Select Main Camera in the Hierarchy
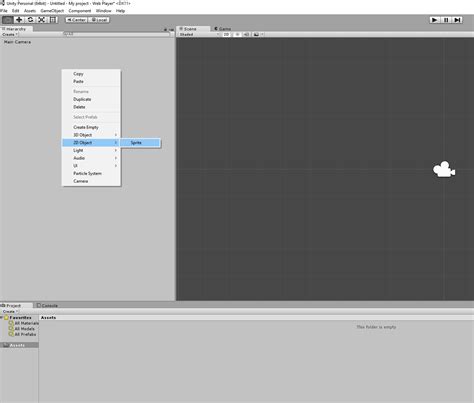This screenshot has height=403, width=474. click(x=17, y=42)
